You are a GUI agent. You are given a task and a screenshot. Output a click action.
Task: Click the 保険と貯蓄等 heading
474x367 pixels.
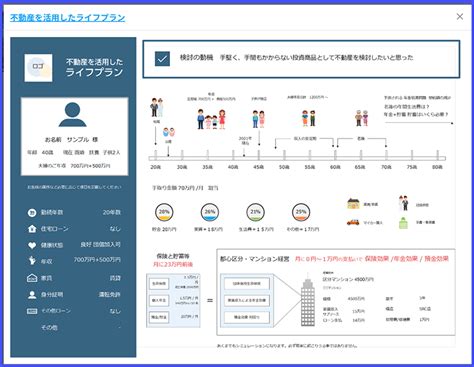(x=173, y=256)
